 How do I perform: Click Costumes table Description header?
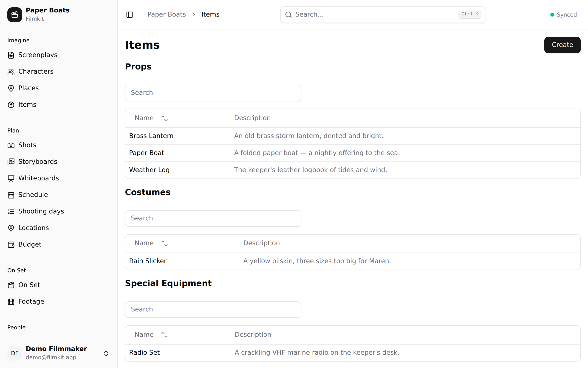(x=261, y=243)
